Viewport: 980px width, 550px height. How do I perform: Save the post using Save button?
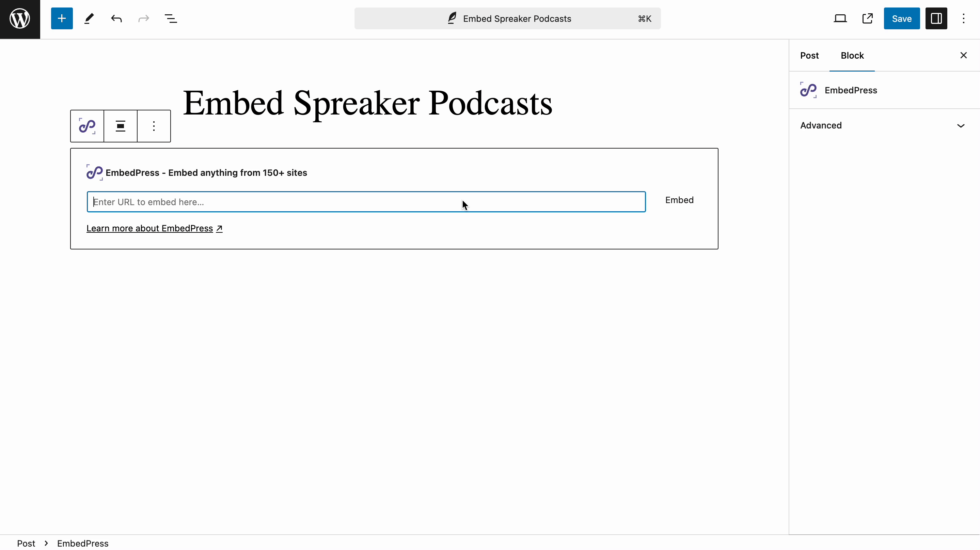click(902, 18)
